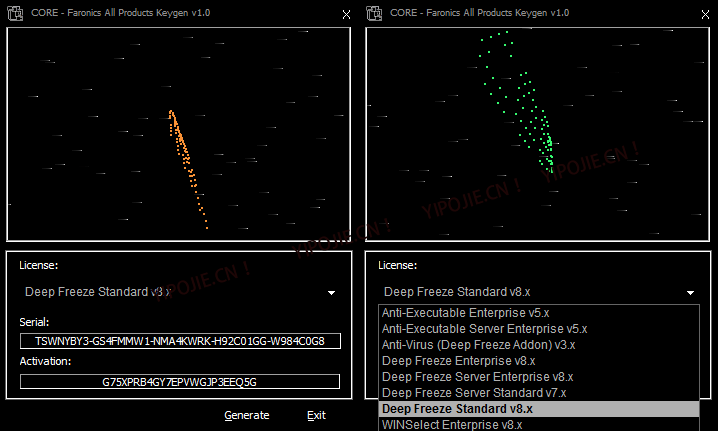
Task: Click the green particle animation panel
Action: [x=538, y=134]
